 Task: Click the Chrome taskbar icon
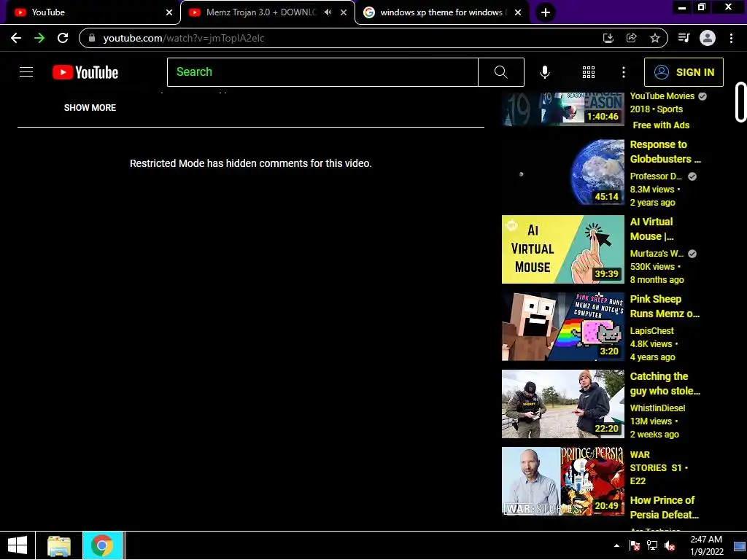[102, 545]
